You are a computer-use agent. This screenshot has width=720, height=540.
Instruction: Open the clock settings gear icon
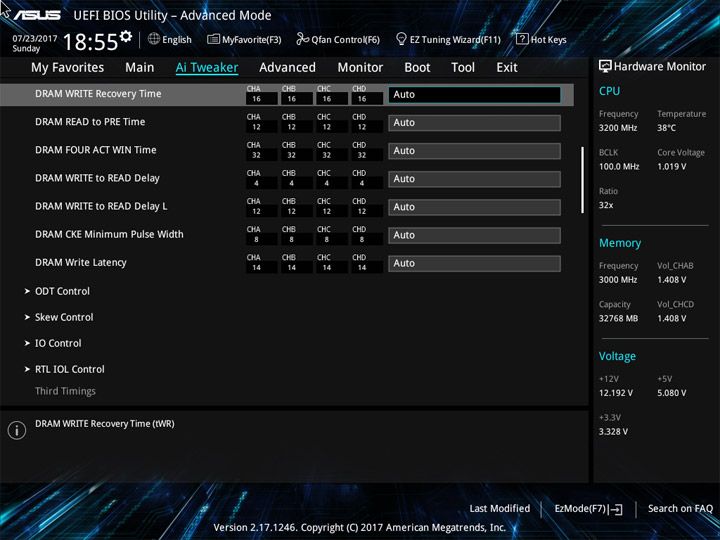point(125,36)
